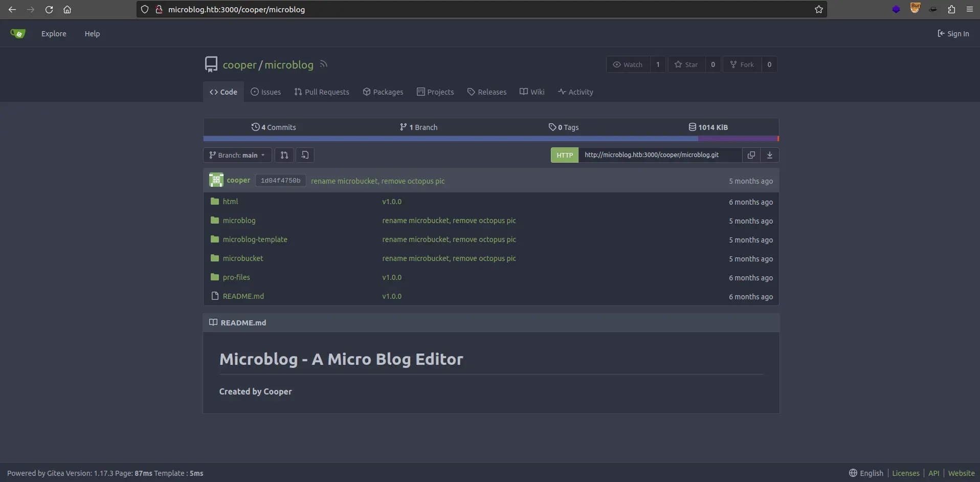Click the Burp extension icon in toolbar
Screen dimensions: 980x482
click(x=915, y=9)
